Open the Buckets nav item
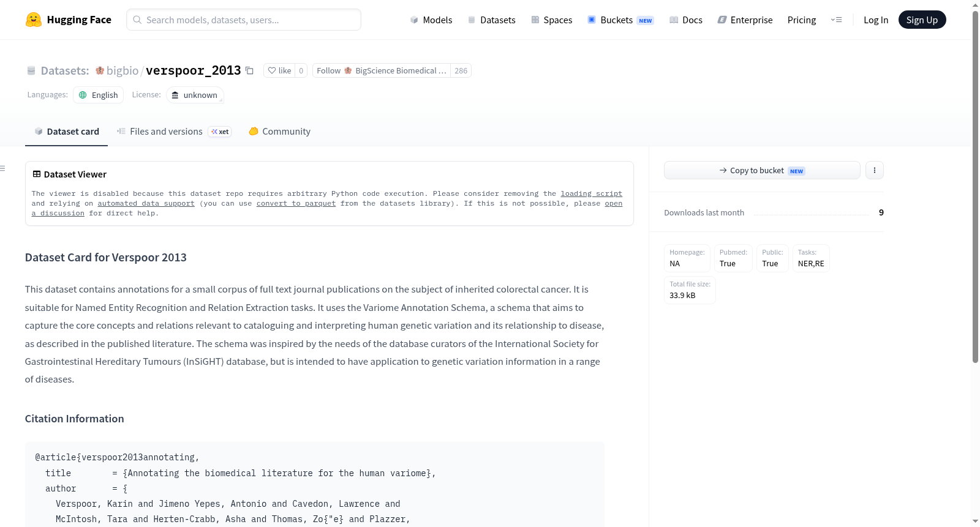980x527 pixels. 620,20
